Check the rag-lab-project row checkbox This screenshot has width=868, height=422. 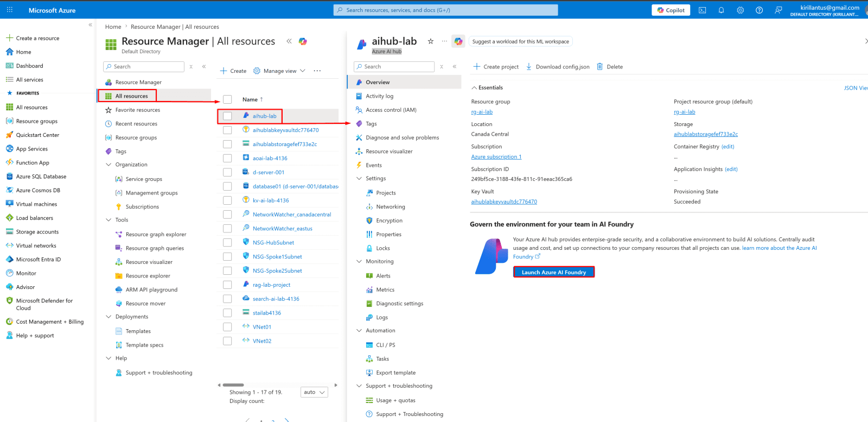point(227,285)
